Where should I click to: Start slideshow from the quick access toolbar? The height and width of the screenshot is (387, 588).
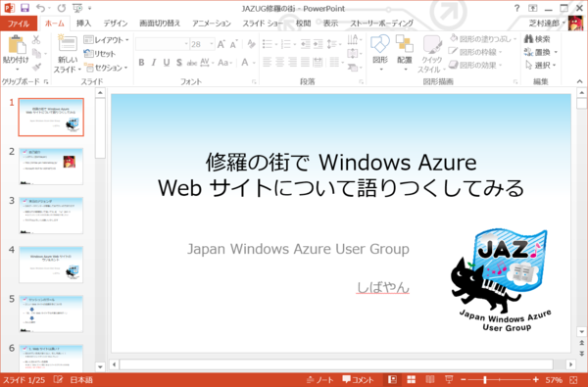77,8
